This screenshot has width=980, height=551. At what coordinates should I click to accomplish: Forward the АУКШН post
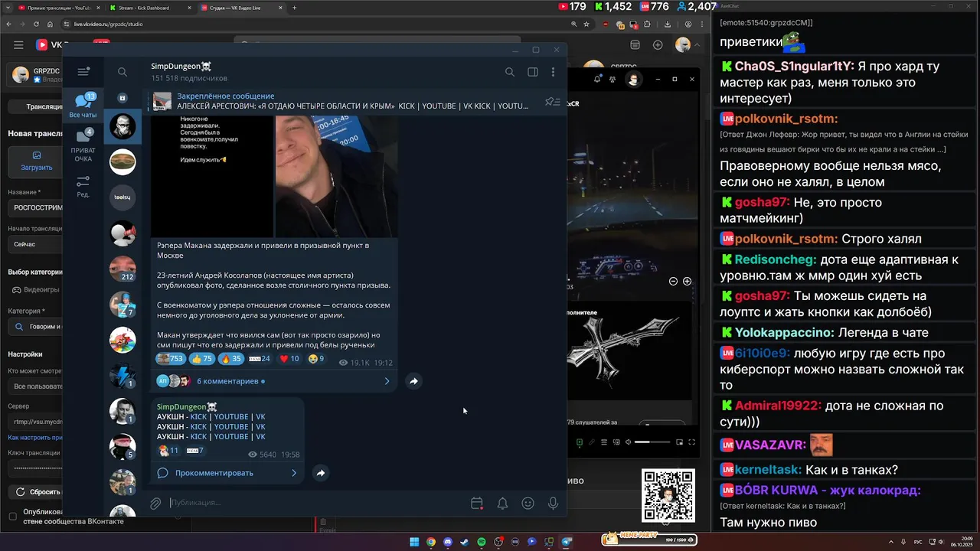pos(321,473)
